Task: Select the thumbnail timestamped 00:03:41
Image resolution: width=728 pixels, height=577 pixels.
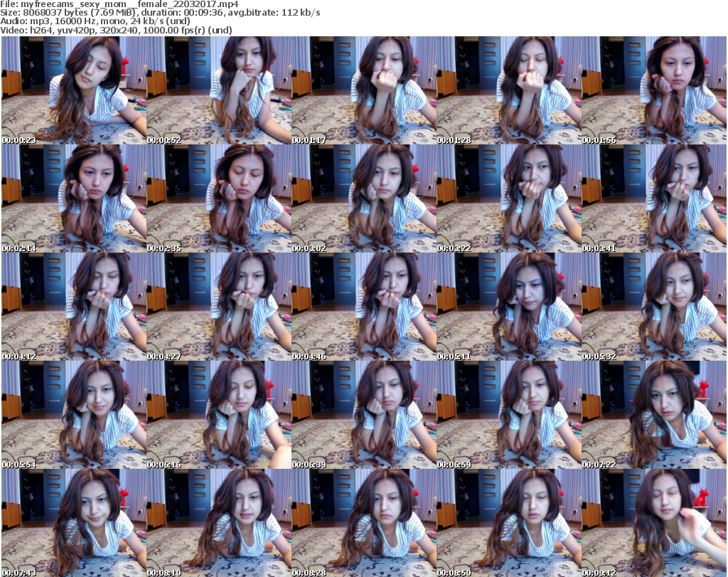Action: pyautogui.click(x=654, y=198)
